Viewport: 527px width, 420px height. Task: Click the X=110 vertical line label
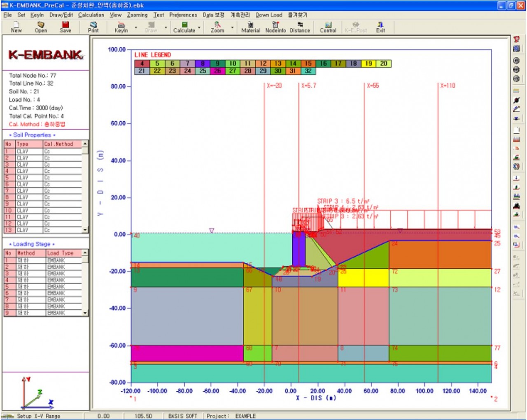tap(448, 86)
